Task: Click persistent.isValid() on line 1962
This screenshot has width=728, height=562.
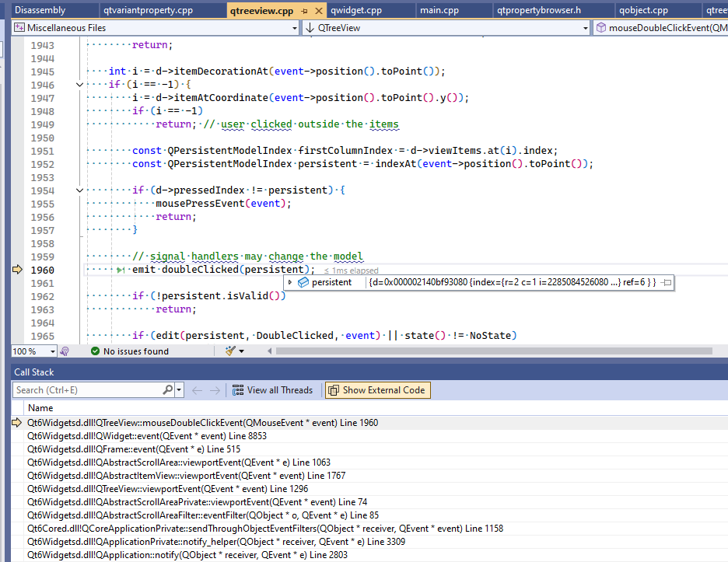Action: pos(221,295)
